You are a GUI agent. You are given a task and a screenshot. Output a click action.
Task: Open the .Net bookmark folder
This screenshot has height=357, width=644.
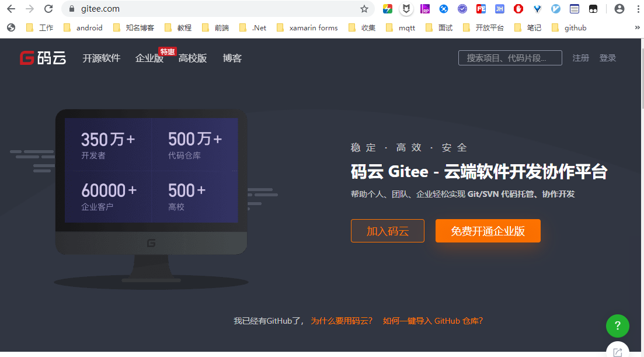point(253,27)
